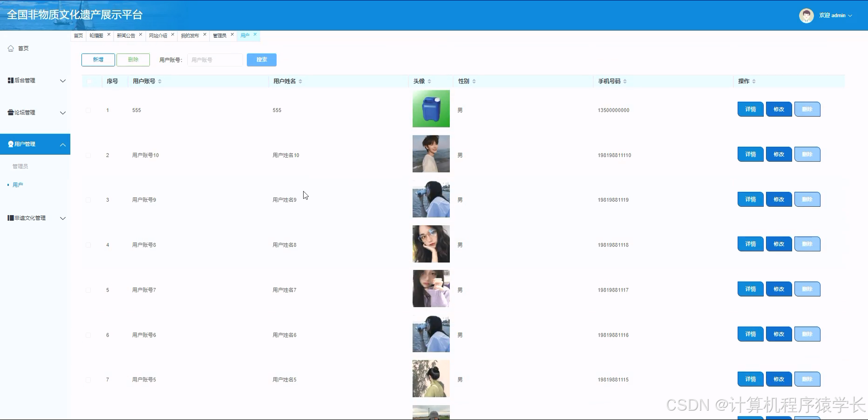This screenshot has width=868, height=420.
Task: Click the green 新增 button
Action: point(98,60)
